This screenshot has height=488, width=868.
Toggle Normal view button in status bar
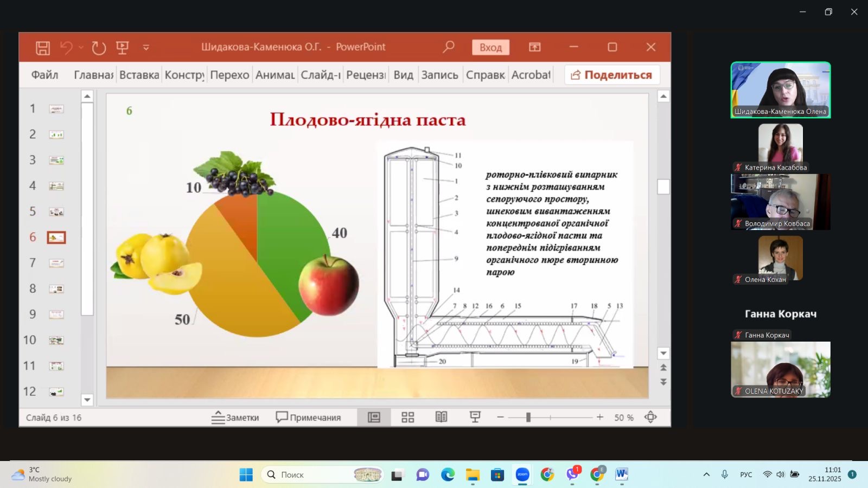click(x=374, y=417)
